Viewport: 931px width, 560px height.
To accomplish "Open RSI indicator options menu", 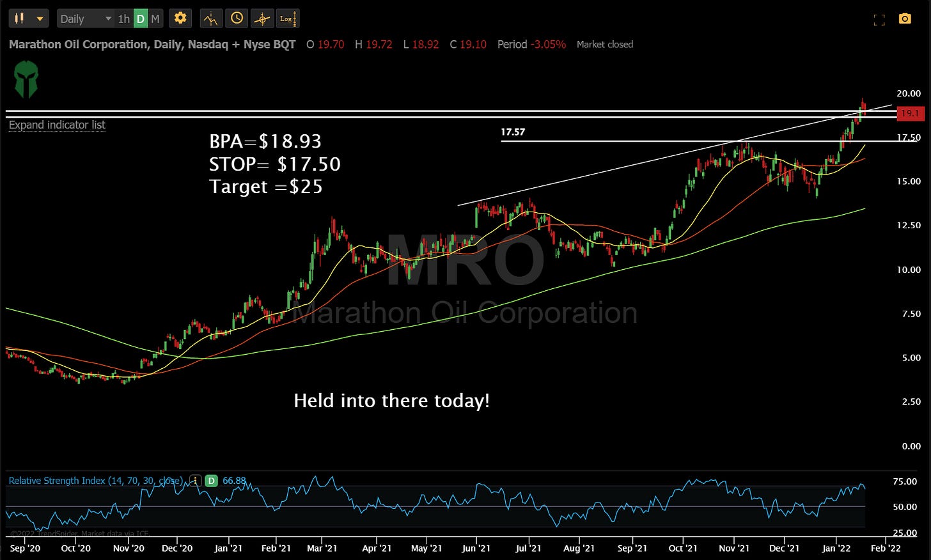I will point(196,481).
